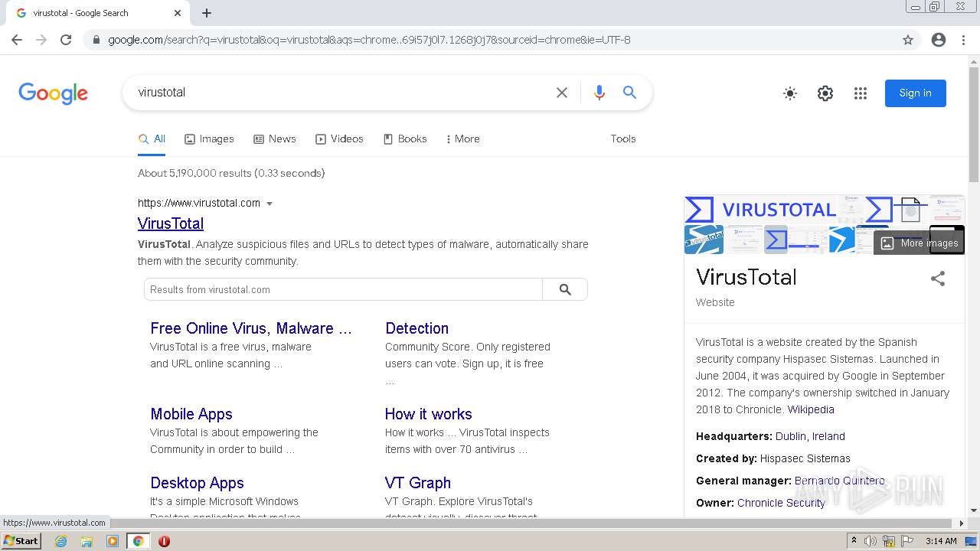Show hidden tray icons arrow
980x551 pixels.
854,541
